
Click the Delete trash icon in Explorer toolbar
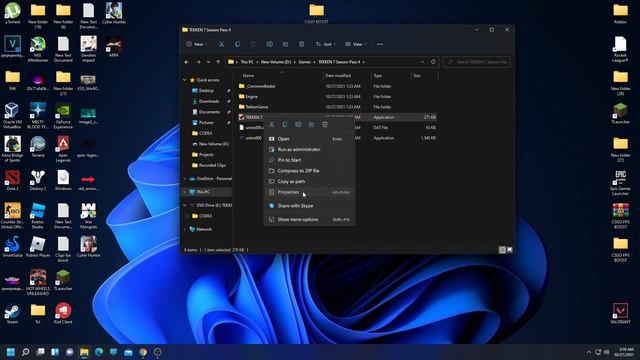point(301,44)
